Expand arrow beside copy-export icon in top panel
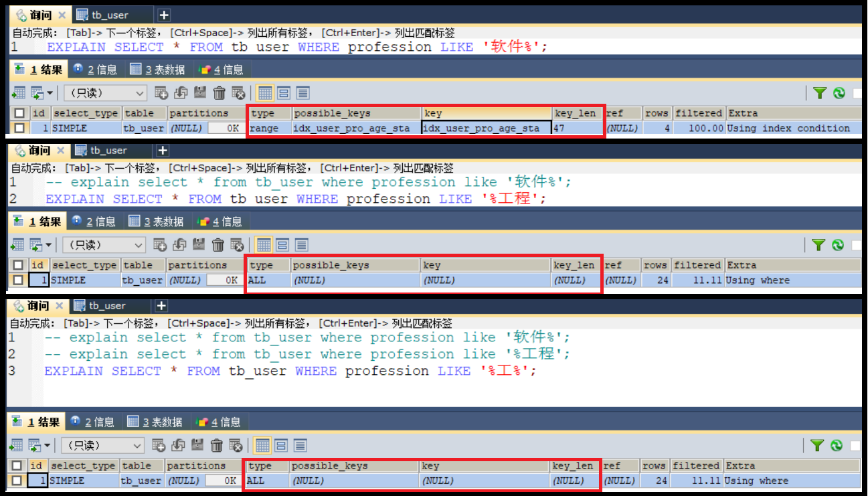The width and height of the screenshot is (868, 496). coord(50,94)
